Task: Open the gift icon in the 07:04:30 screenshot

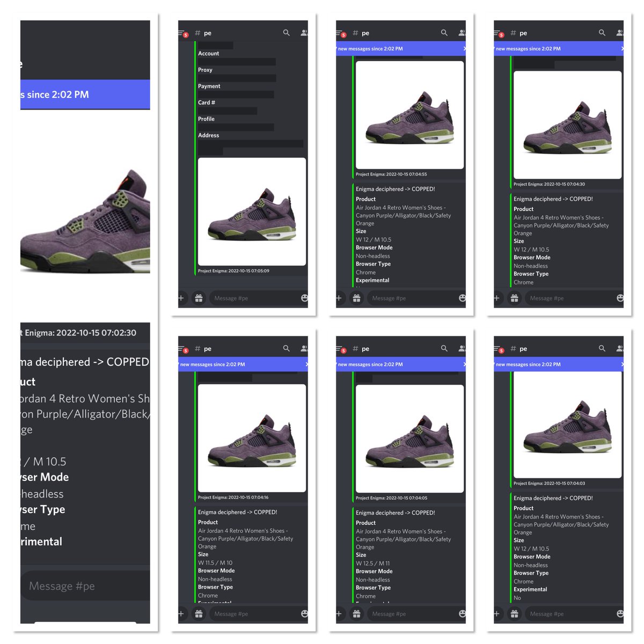Action: click(x=514, y=298)
